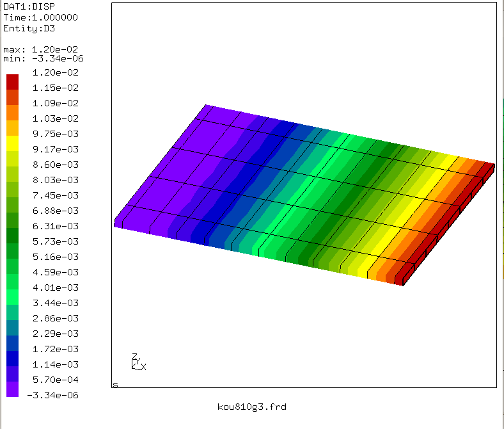
Task: Click legend value 1.72e-03
Action: [x=56, y=349]
